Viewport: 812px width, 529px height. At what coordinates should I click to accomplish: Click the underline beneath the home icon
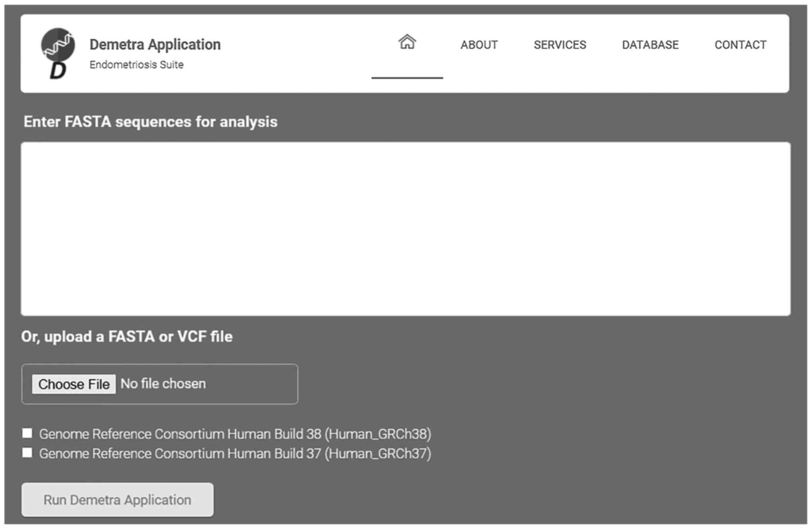(407, 78)
